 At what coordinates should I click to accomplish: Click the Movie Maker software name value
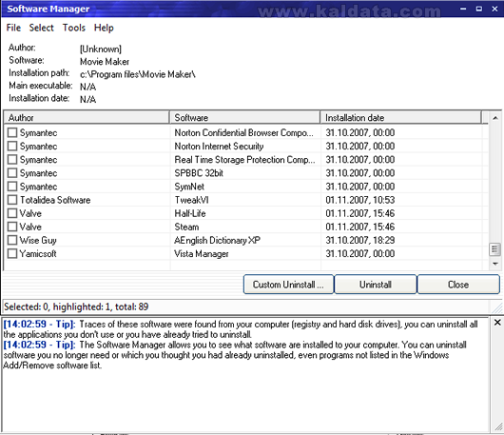105,62
